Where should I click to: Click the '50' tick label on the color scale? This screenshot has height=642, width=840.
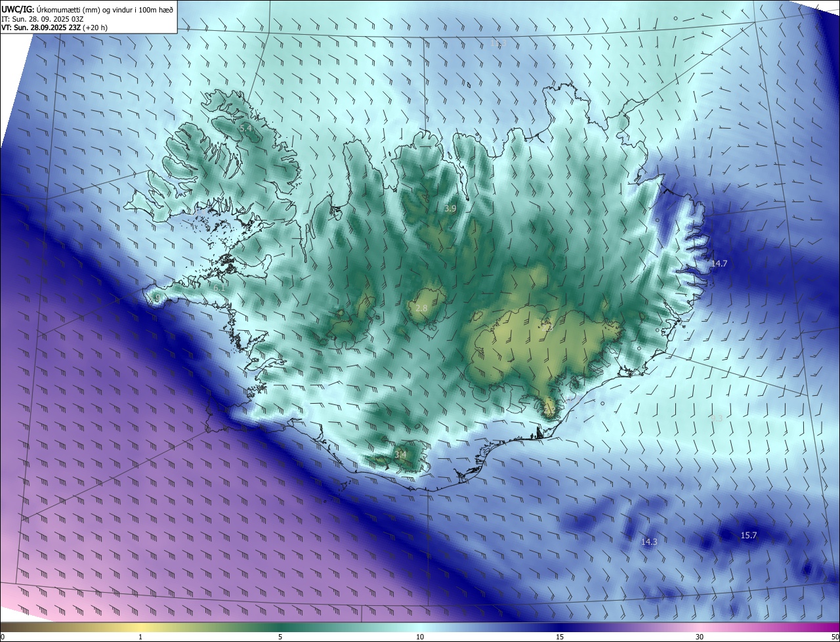835,637
